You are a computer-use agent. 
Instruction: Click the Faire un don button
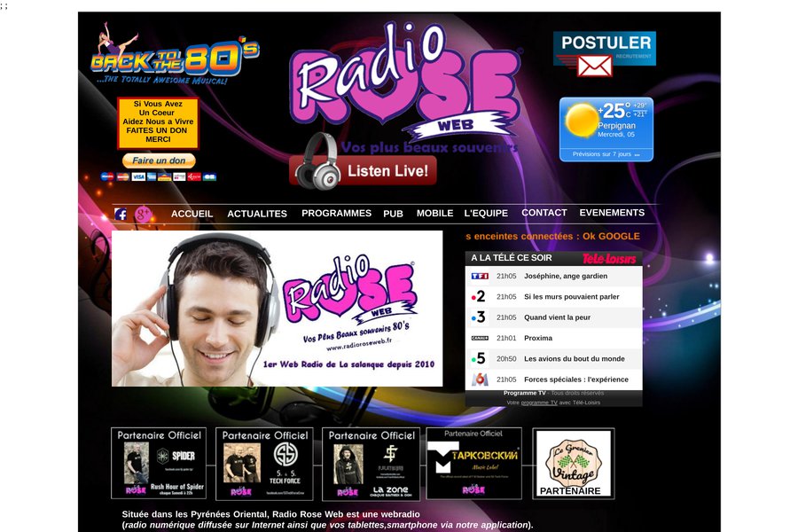[159, 160]
